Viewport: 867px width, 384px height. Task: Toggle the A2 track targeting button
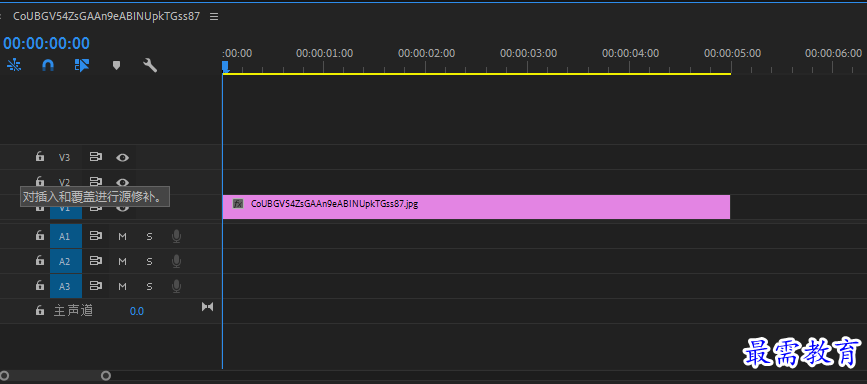66,261
